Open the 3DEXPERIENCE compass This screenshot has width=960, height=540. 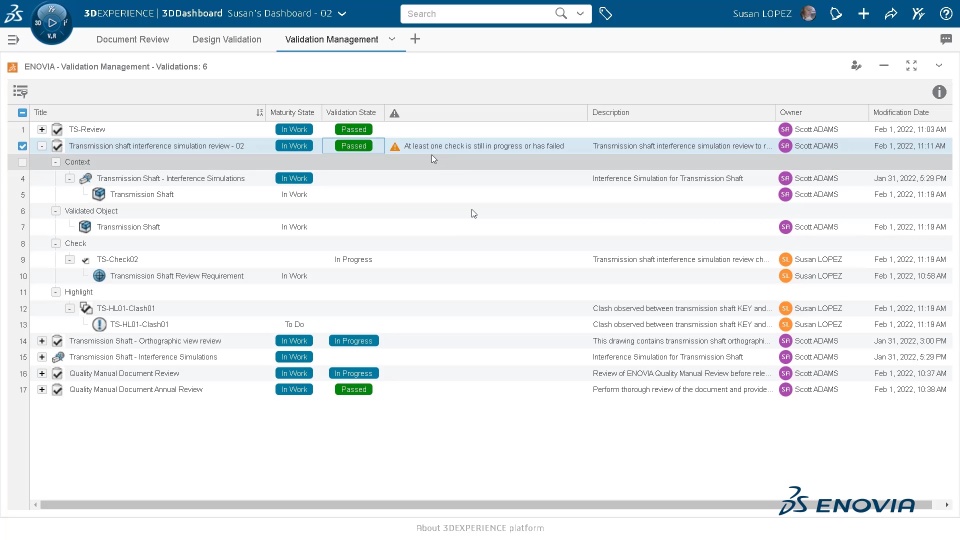(x=51, y=23)
